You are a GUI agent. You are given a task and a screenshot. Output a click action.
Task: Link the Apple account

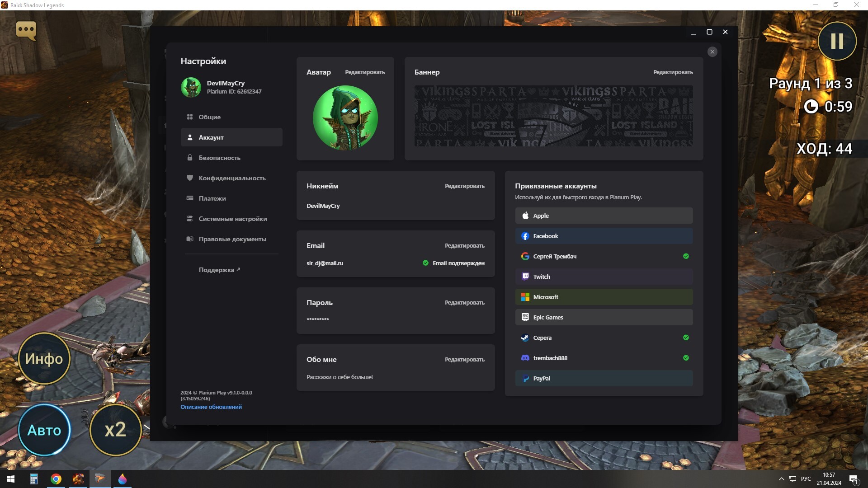tap(604, 216)
